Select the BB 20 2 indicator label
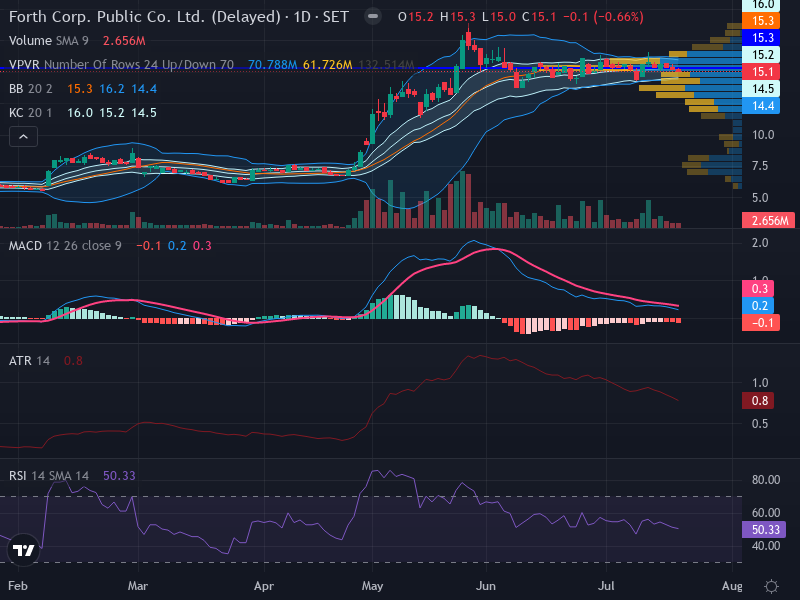Screen dimensions: 800x600 click(31, 89)
